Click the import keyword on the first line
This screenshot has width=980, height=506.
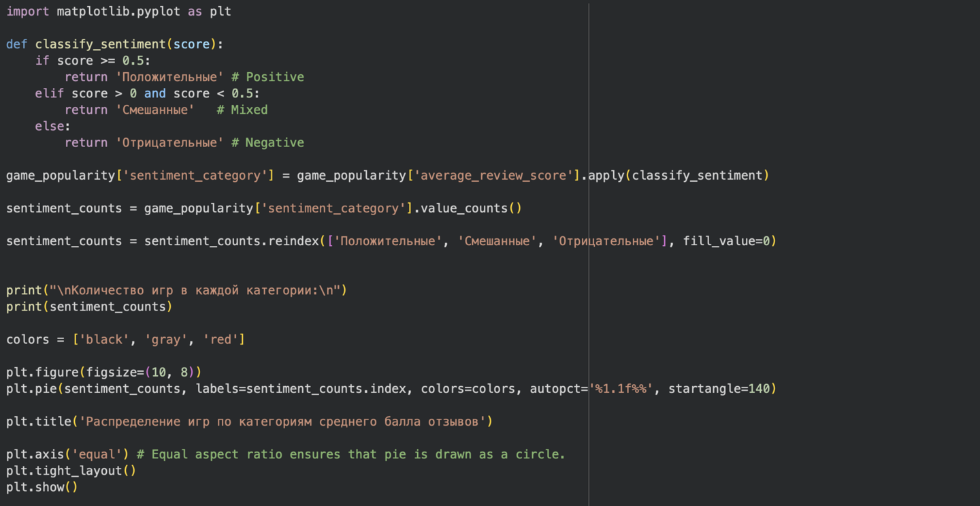tap(27, 12)
